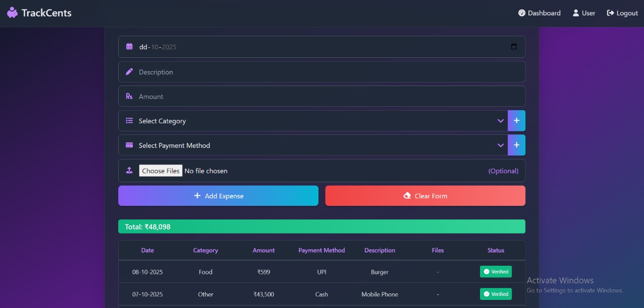The width and height of the screenshot is (644, 308).
Task: Toggle the Verified status on the Burger expense
Action: pos(496,271)
